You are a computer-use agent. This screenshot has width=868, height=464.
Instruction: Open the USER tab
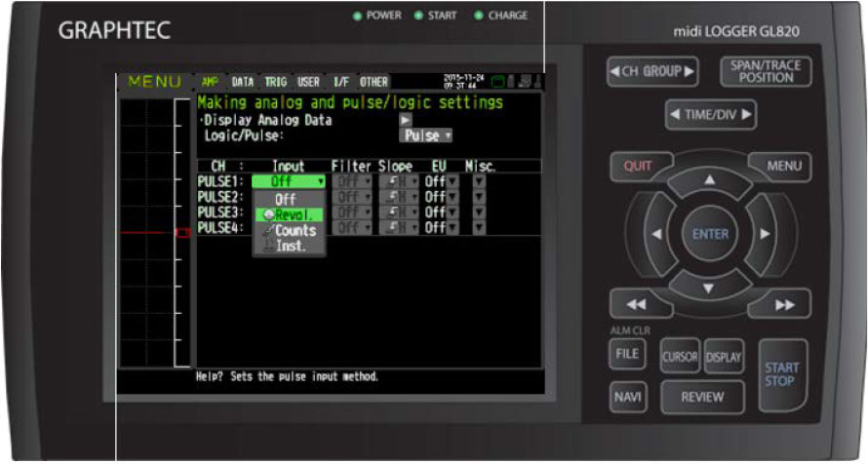click(x=308, y=82)
